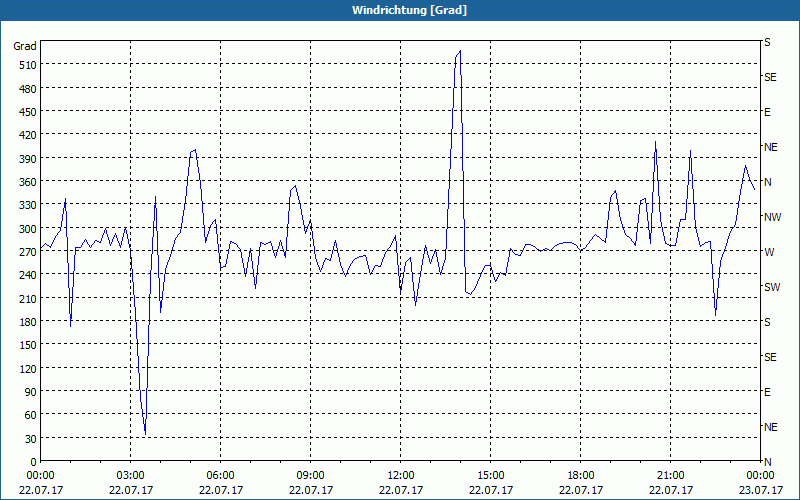
Task: Click the 420 degree axis label
Action: tap(28, 136)
